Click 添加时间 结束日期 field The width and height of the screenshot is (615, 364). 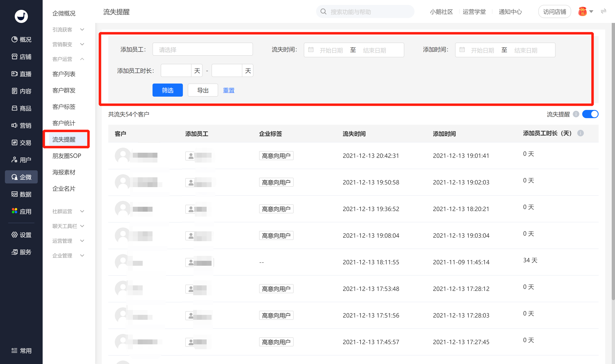(x=526, y=50)
